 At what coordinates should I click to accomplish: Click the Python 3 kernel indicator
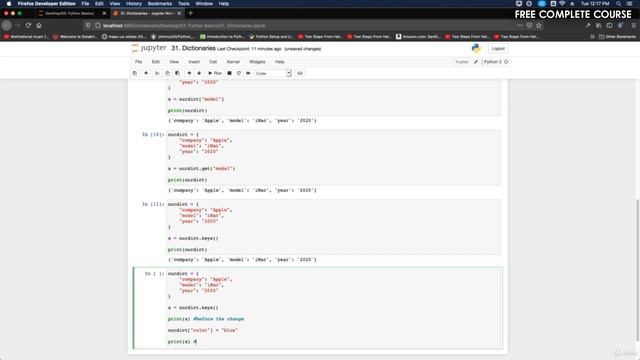coord(496,62)
